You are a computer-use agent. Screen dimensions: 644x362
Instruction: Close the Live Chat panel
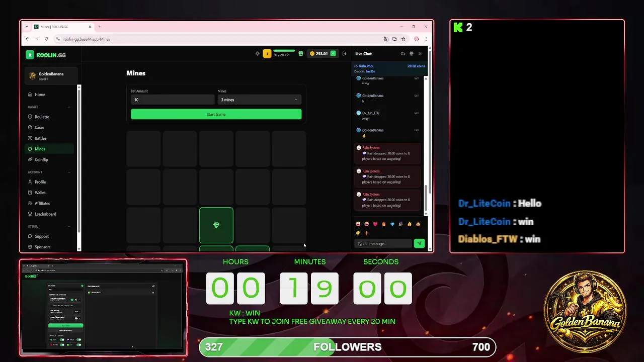click(420, 54)
